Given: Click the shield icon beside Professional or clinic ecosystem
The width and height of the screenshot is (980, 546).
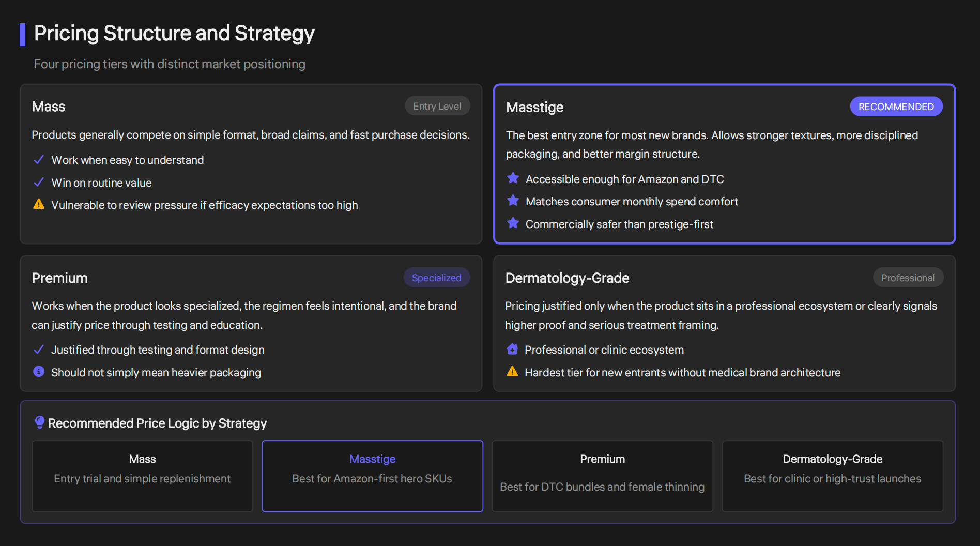Looking at the screenshot, I should coord(512,349).
